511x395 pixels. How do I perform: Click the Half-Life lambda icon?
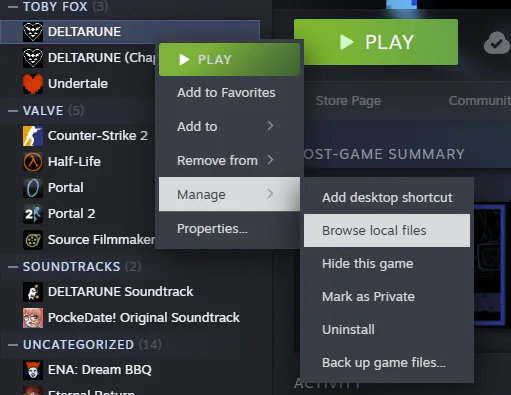pyautogui.click(x=33, y=162)
